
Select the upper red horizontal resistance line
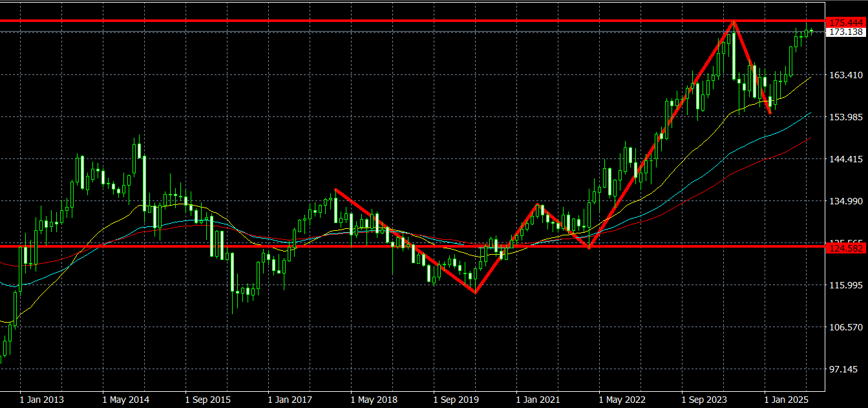pos(388,21)
